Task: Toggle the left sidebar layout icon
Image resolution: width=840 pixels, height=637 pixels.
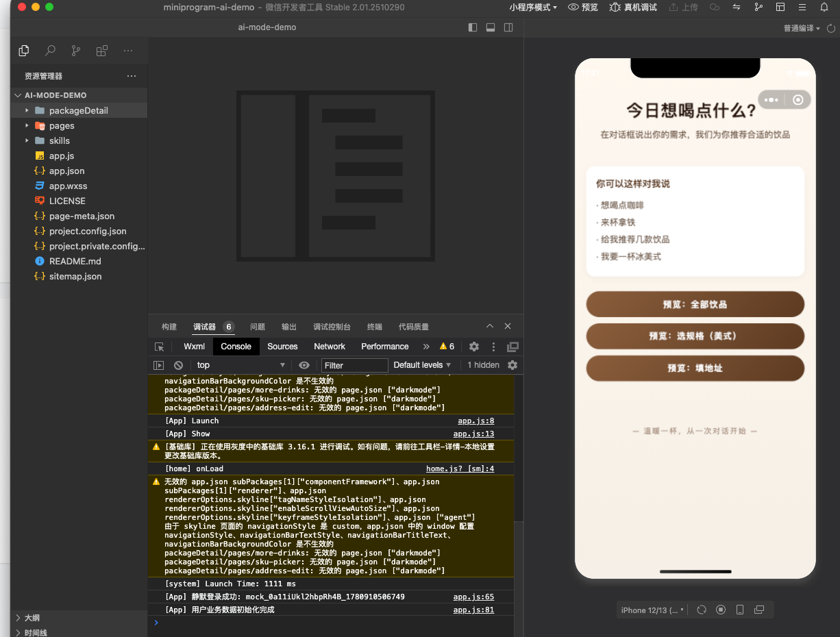Action: pyautogui.click(x=473, y=27)
